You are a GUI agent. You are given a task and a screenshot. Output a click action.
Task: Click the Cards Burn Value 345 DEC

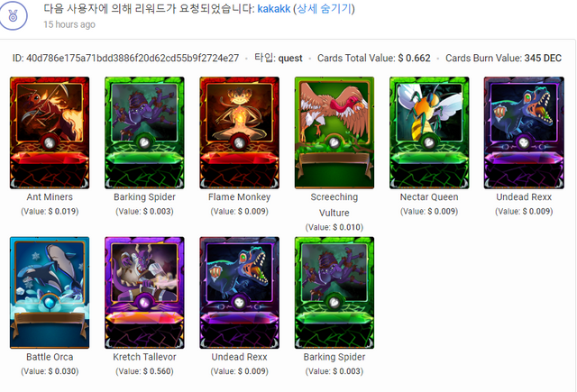543,58
